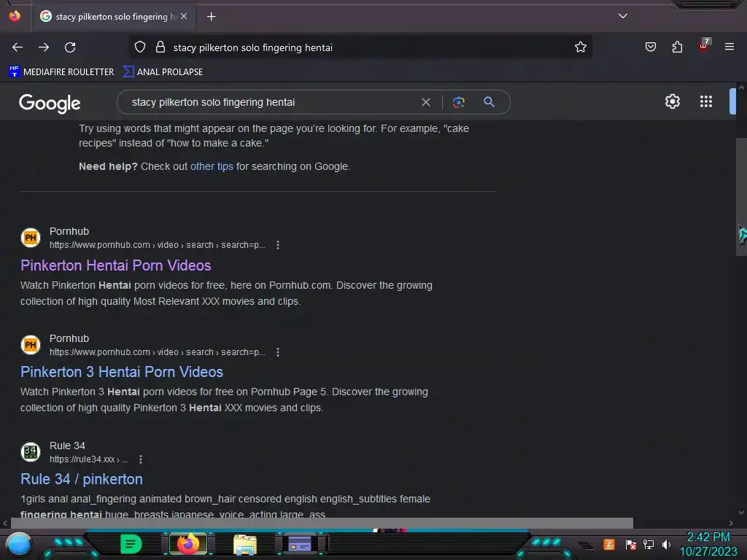This screenshot has height=560, width=747.
Task: Click the horizontal page scrollbar
Action: pos(322,523)
